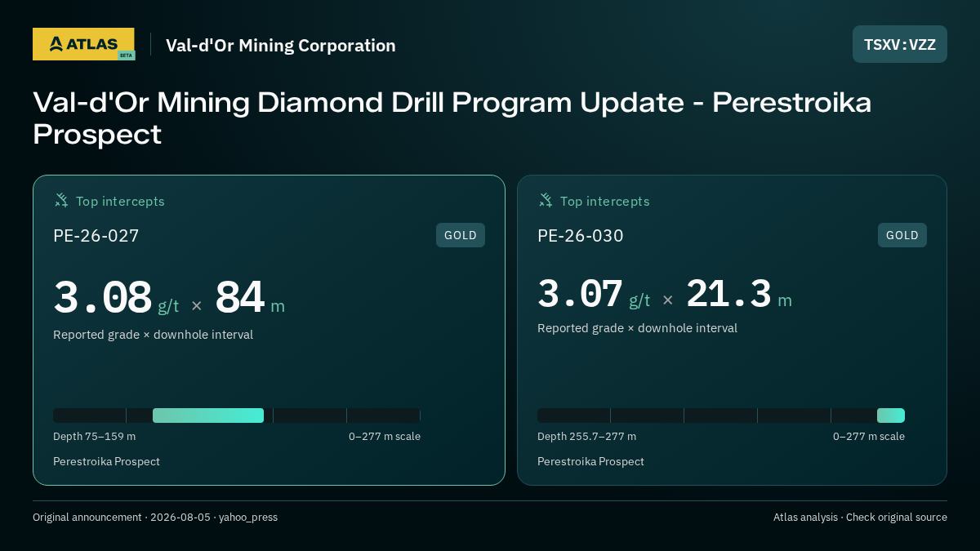Click drill icon in PE-26-027 card

pyautogui.click(x=61, y=200)
